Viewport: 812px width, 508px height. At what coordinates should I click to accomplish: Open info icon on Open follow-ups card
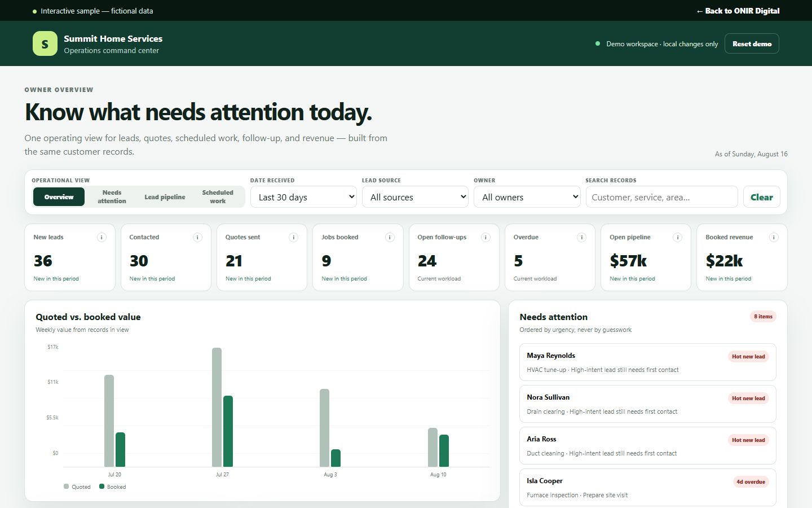pos(486,238)
